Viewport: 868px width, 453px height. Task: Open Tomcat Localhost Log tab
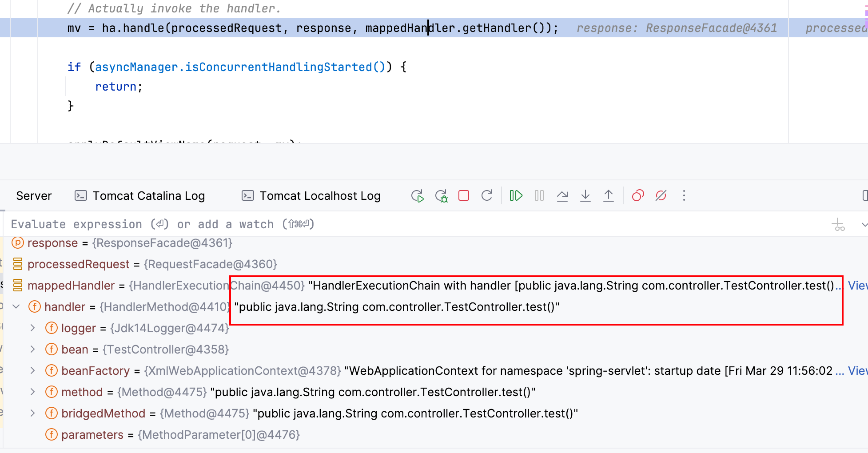tap(311, 196)
